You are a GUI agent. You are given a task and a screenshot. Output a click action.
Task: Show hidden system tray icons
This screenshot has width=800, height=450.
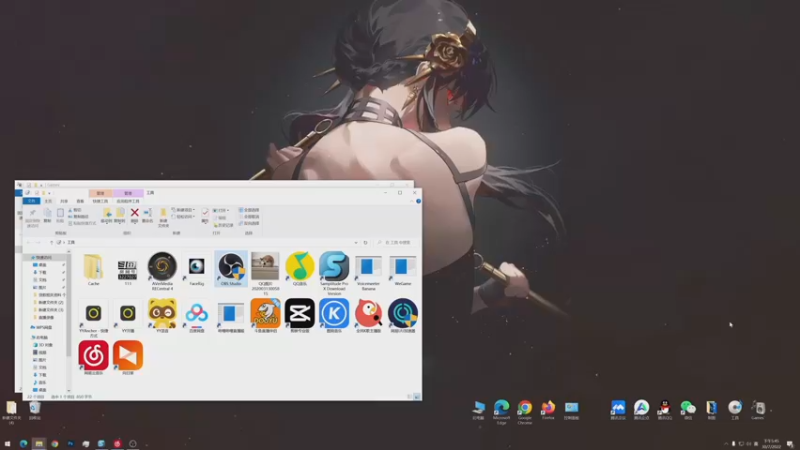pos(726,444)
